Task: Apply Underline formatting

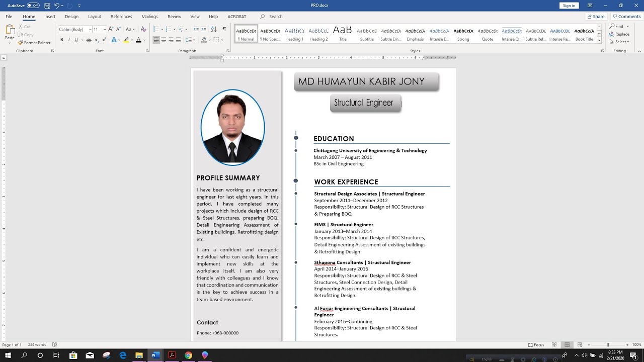Action: coord(76,40)
